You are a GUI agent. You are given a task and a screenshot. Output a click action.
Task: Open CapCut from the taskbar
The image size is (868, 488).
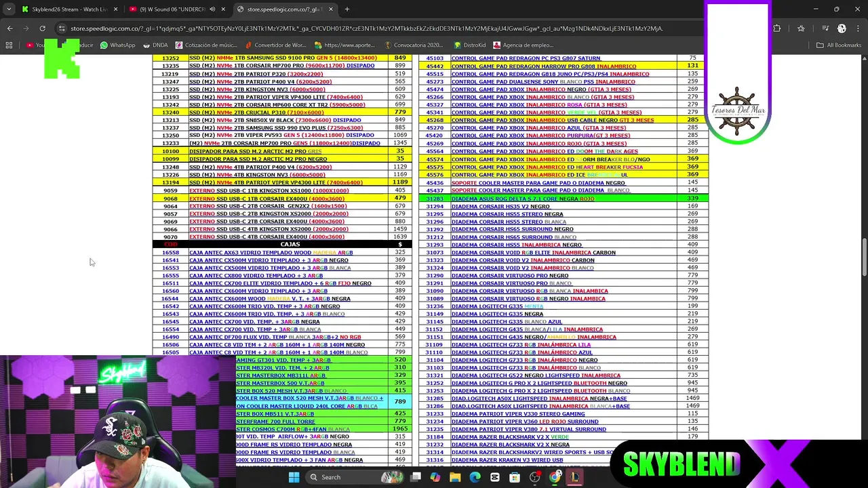click(495, 477)
